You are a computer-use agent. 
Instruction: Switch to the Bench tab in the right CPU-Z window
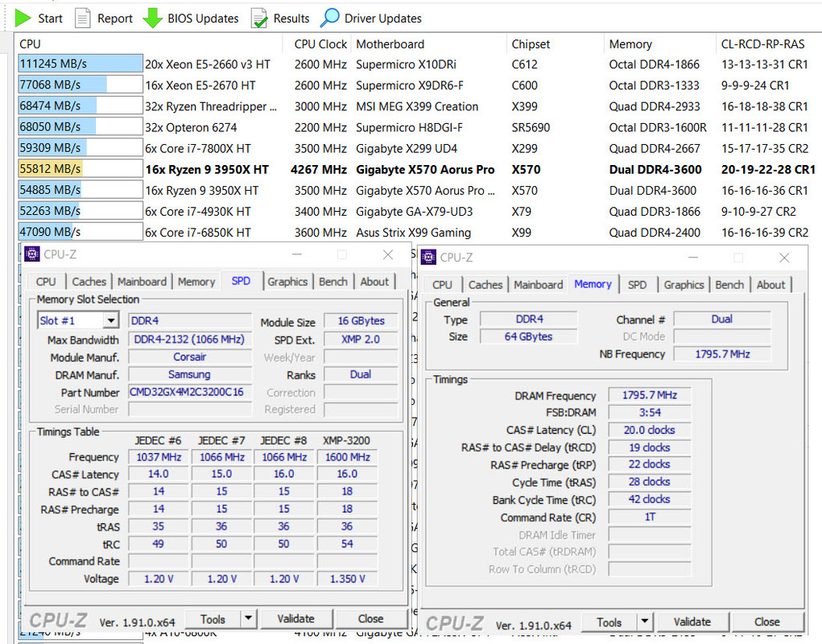[x=729, y=285]
